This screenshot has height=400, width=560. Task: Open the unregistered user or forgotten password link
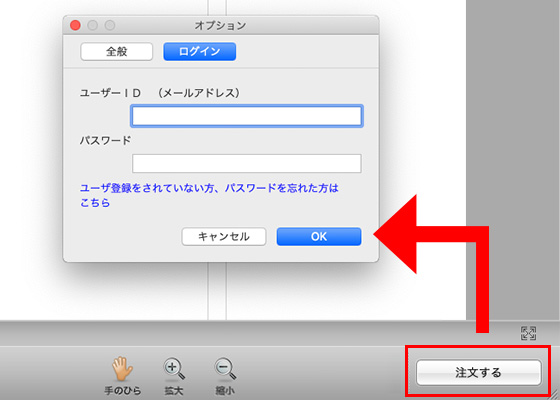[209, 195]
